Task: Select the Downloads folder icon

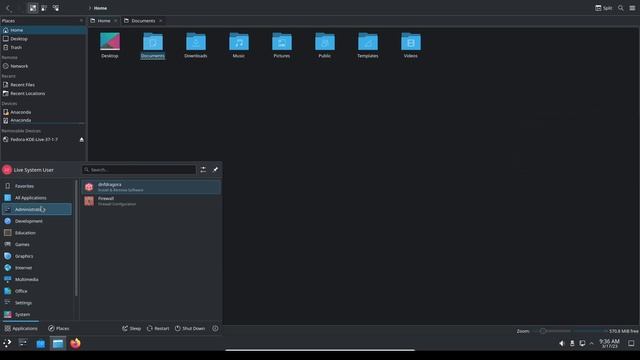Action: pyautogui.click(x=196, y=45)
